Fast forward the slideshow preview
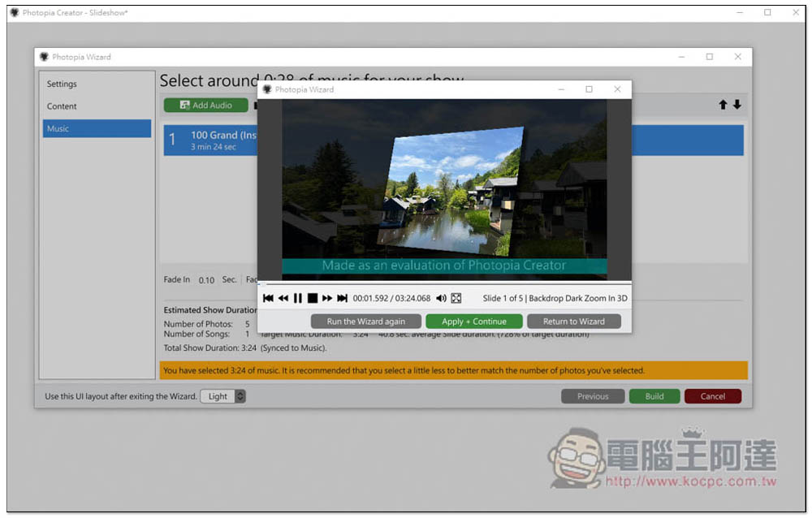812x518 pixels. pos(327,298)
